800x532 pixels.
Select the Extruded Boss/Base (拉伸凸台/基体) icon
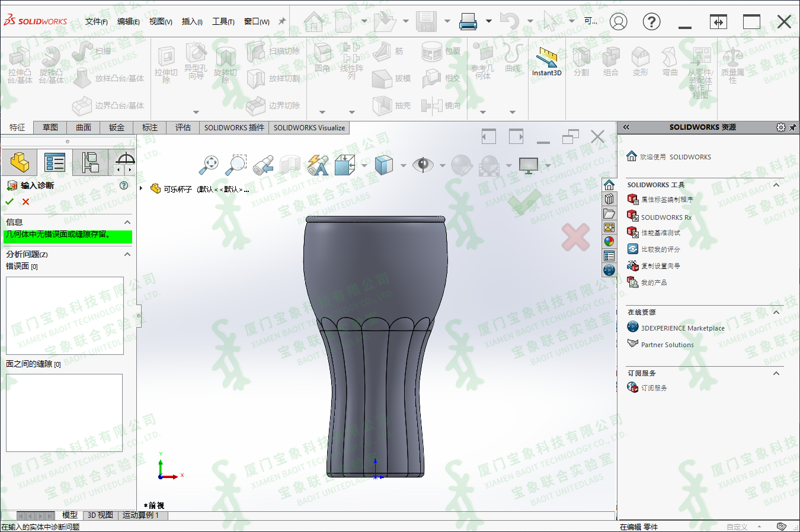click(20, 57)
